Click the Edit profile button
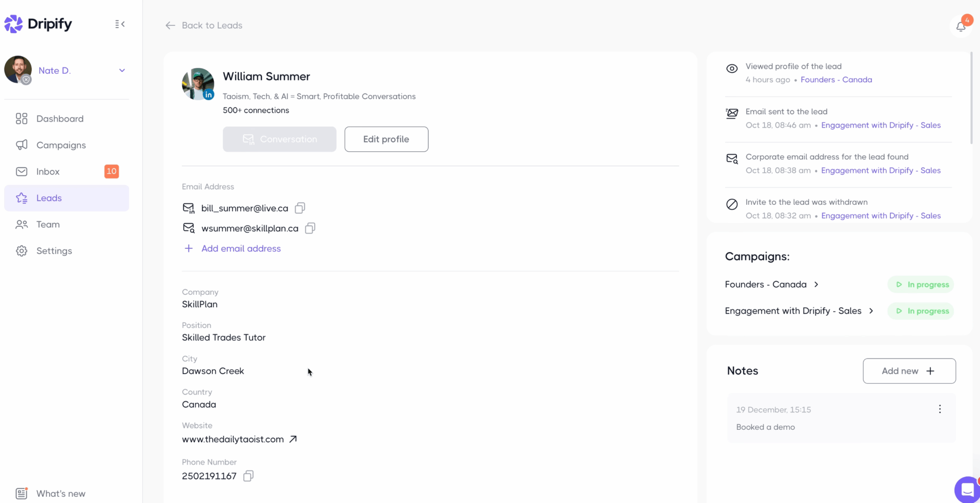 click(386, 139)
